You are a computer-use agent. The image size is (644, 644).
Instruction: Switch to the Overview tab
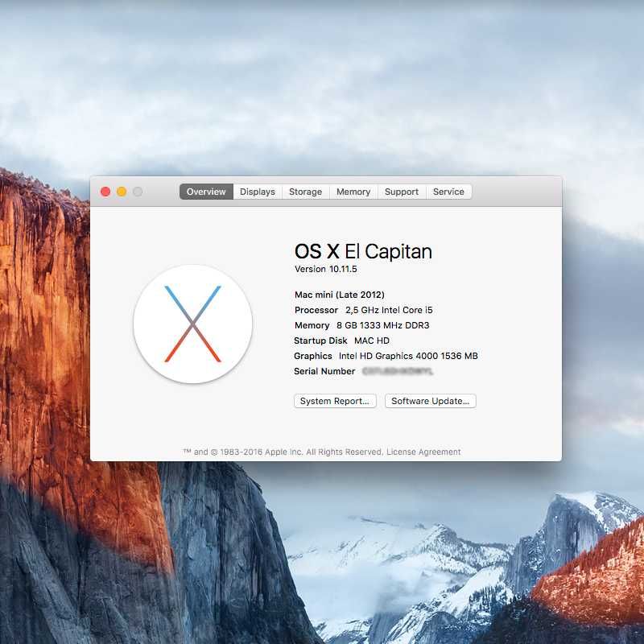206,192
